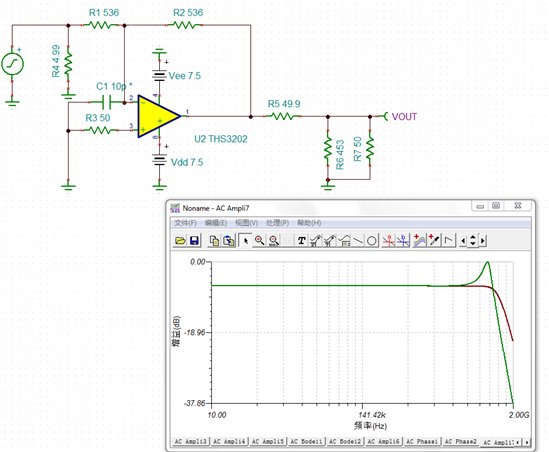Open the 视图(V) menu
549x452 pixels.
246,223
